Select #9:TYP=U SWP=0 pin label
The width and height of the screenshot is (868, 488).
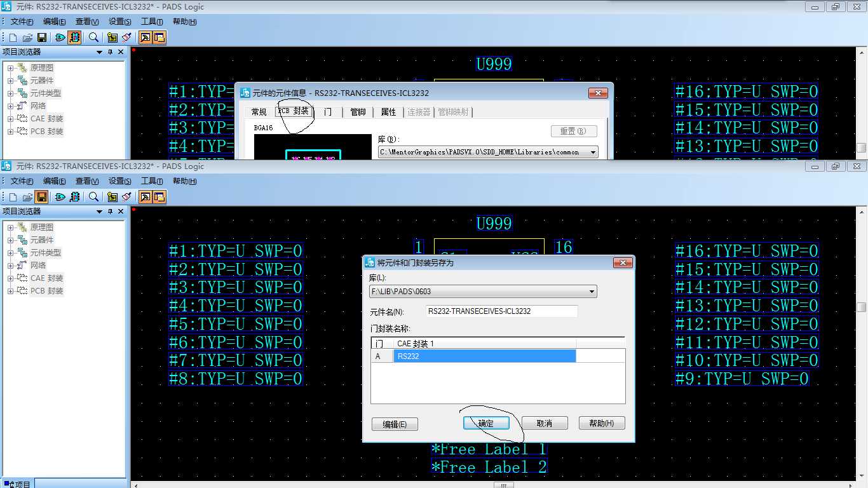[742, 379]
